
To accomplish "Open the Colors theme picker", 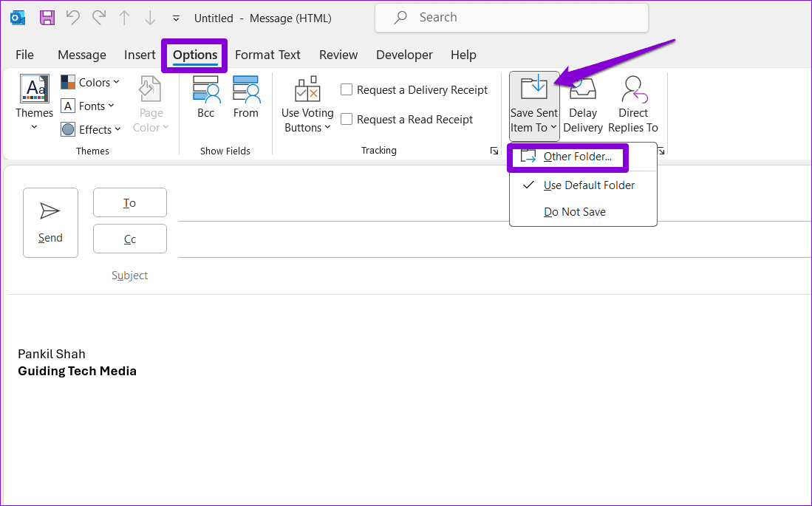I will coord(89,82).
